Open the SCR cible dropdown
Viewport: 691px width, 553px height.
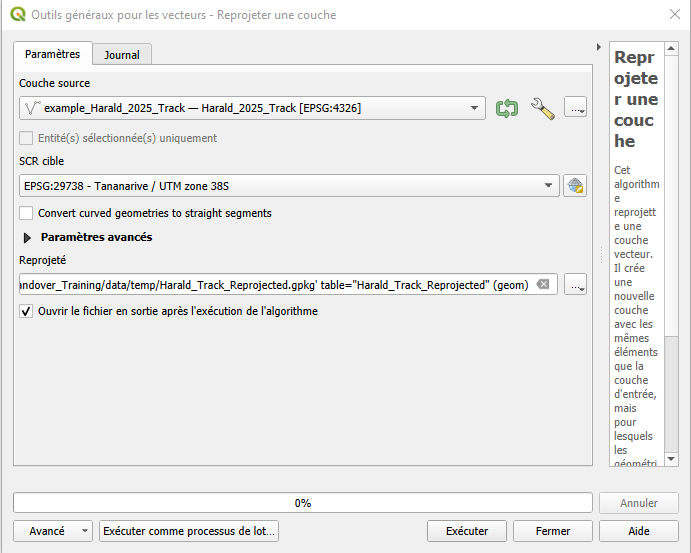coord(548,185)
